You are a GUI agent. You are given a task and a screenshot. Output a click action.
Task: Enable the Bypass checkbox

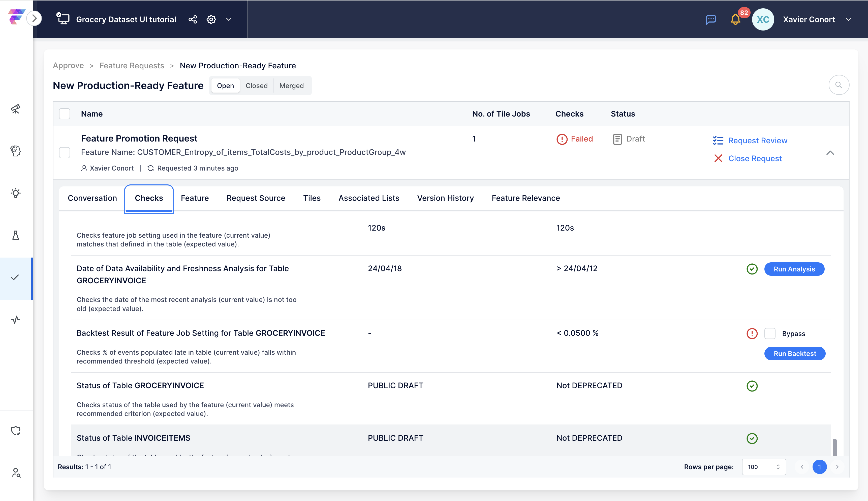click(x=770, y=333)
